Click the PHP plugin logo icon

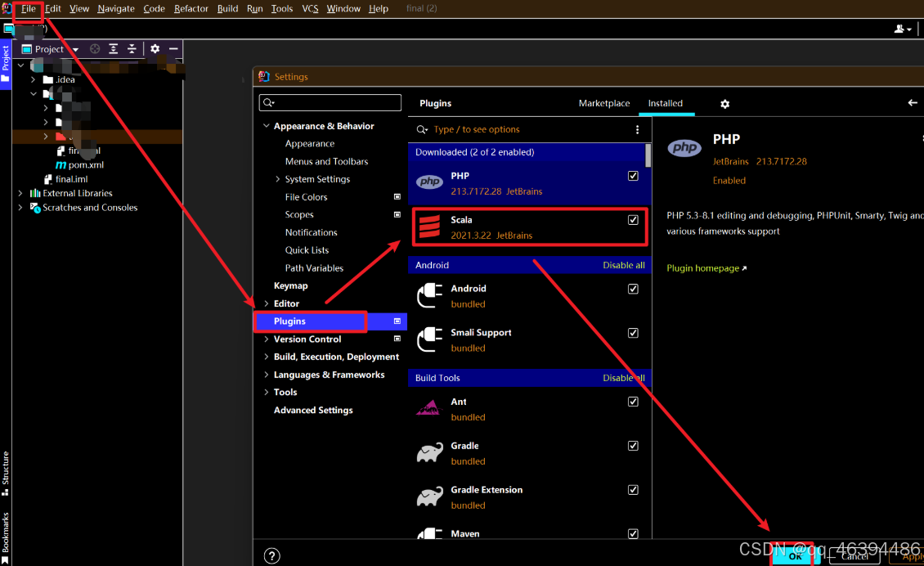(429, 182)
